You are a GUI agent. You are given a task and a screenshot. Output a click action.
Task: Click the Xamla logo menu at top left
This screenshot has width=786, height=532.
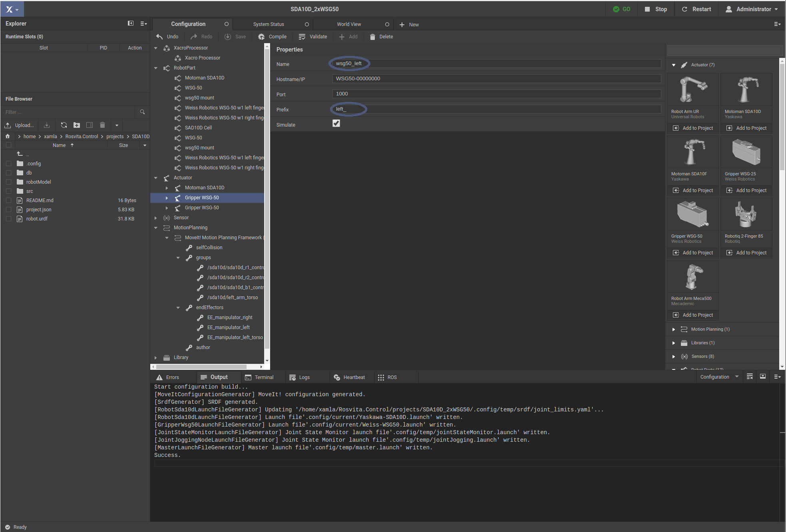tap(12, 9)
